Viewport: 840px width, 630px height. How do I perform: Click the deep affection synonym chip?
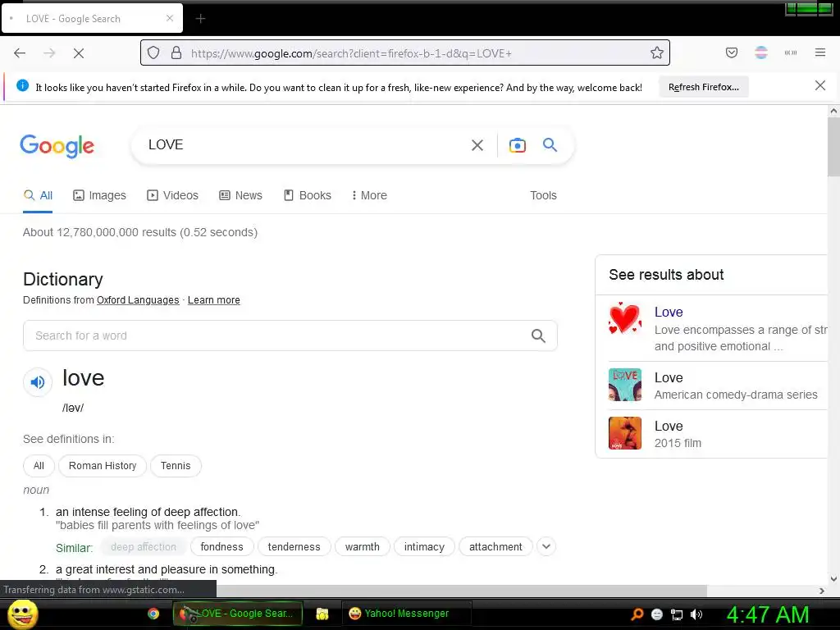[x=144, y=547]
